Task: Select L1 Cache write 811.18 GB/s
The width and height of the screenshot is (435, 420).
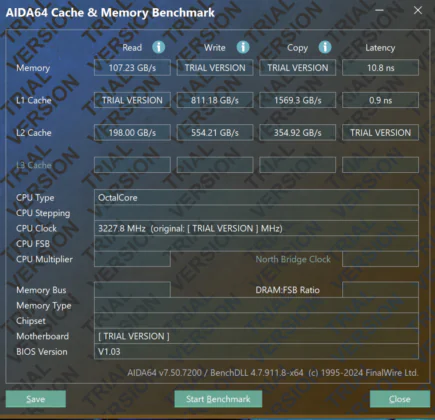Action: 215,100
